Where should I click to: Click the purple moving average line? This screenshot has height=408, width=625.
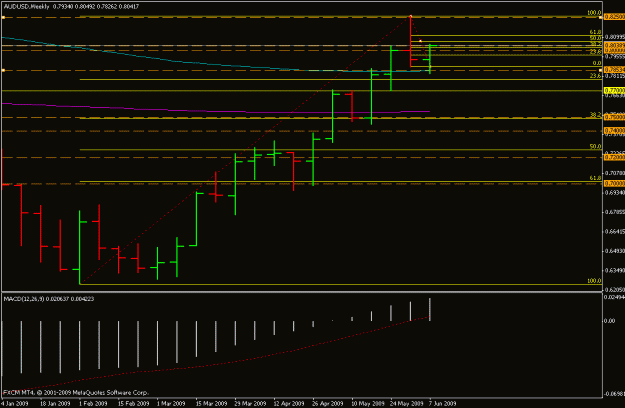click(215, 112)
